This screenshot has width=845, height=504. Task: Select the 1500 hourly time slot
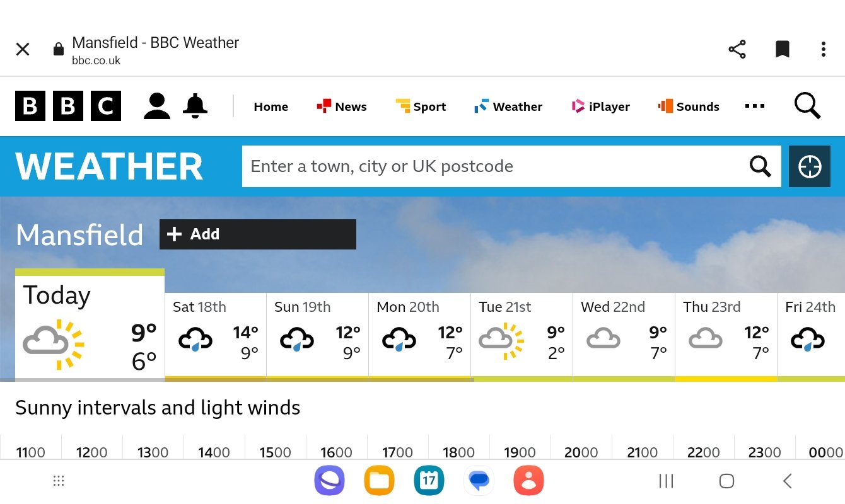point(275,452)
